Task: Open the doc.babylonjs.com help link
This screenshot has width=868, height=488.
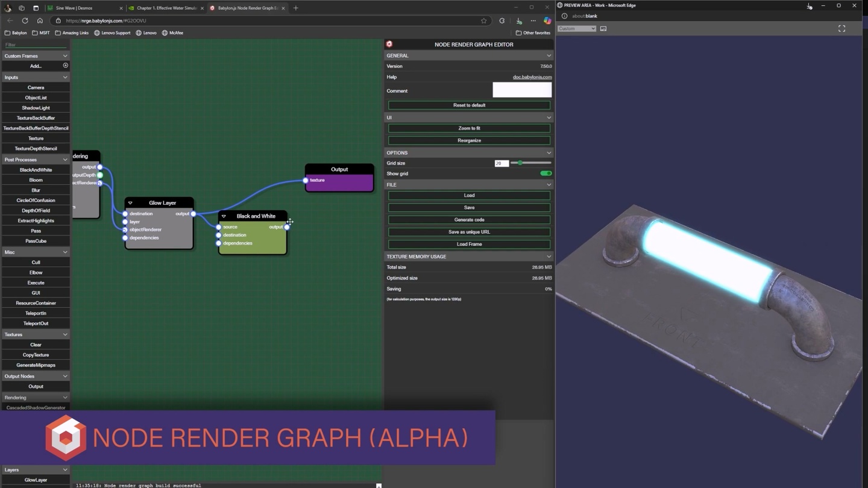Action: (x=532, y=77)
